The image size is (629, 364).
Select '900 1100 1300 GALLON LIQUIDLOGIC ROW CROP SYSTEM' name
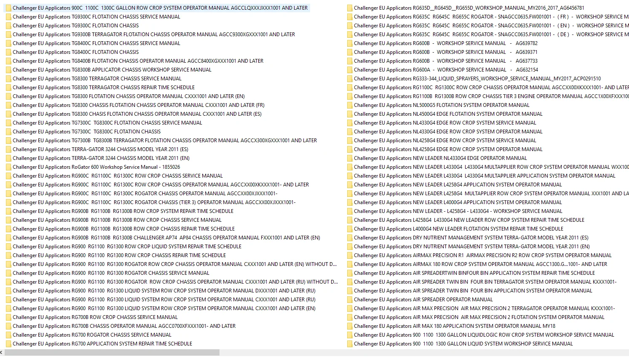(484, 335)
